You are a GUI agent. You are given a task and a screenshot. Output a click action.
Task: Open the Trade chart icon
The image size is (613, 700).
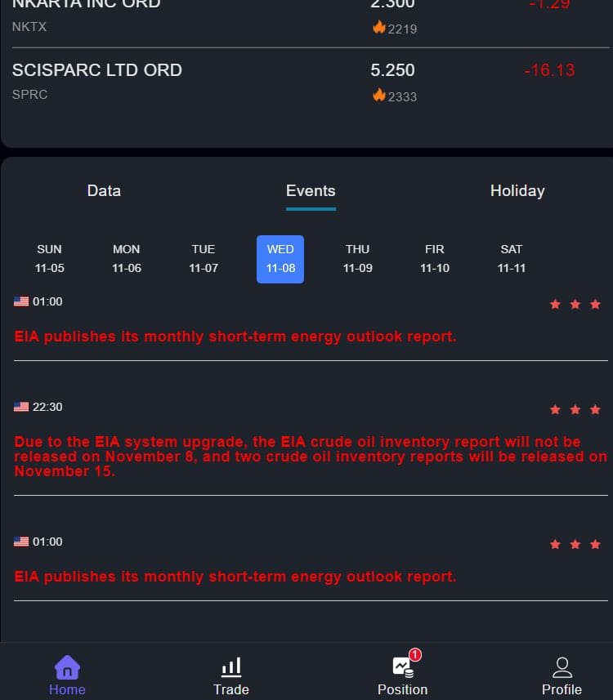pos(231,667)
